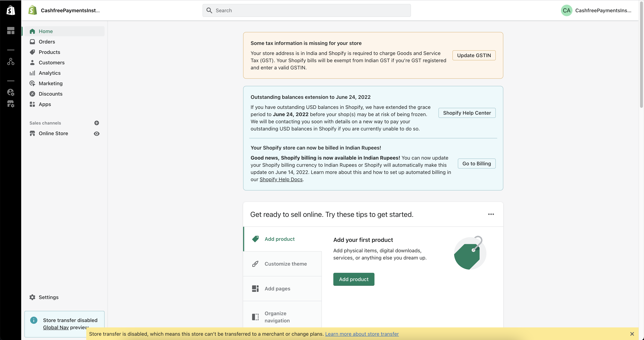Open Apps in the sidebar
Viewport: 644px width, 340px height.
tap(65, 104)
